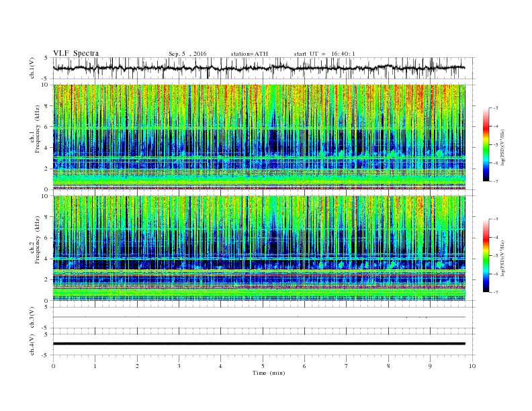Click the ch.2 PSD color scale bar
The height and width of the screenshot is (411, 532).
486,256
